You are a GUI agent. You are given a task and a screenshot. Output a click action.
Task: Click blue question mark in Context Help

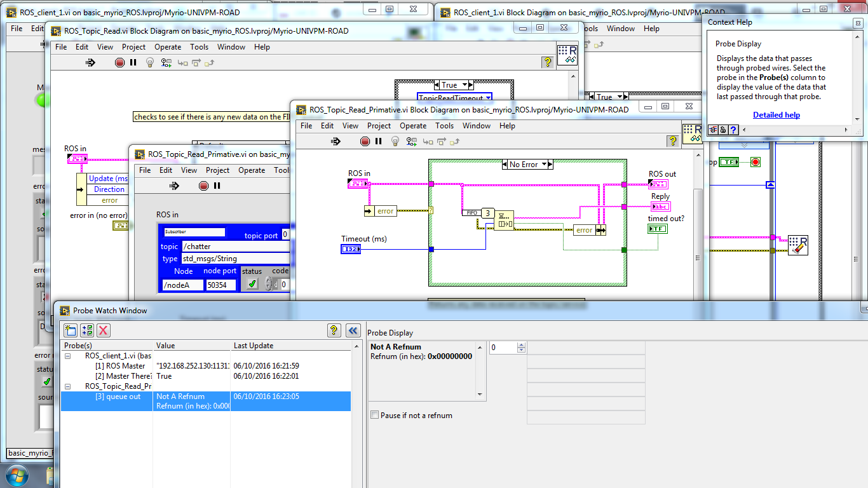pos(733,130)
